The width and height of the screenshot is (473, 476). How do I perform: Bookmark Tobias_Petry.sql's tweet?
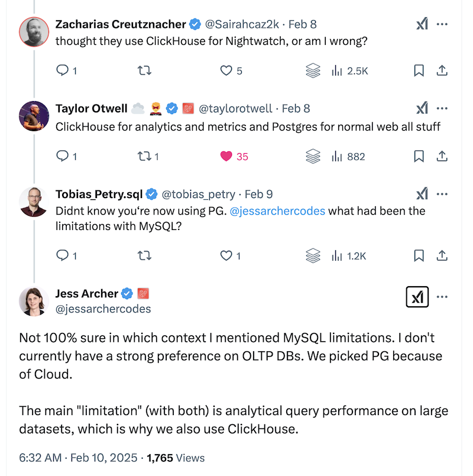click(x=419, y=256)
